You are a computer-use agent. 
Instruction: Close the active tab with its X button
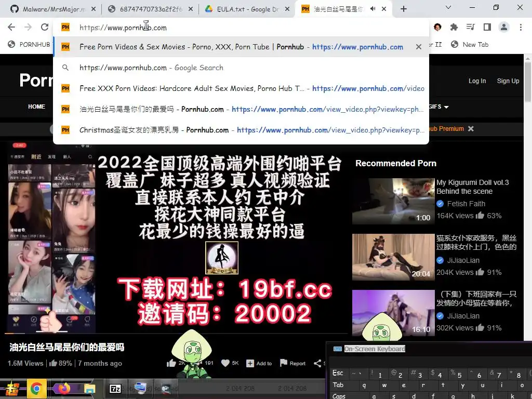coord(384,9)
